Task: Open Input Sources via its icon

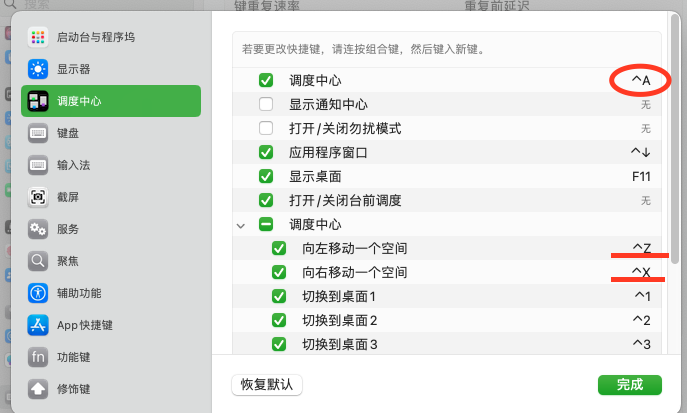Action: (38, 165)
